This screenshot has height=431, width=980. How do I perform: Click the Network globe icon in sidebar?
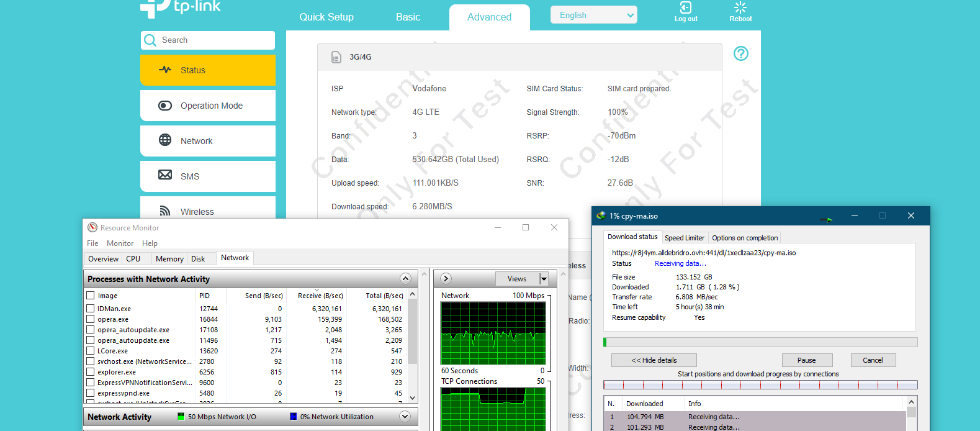tap(165, 140)
